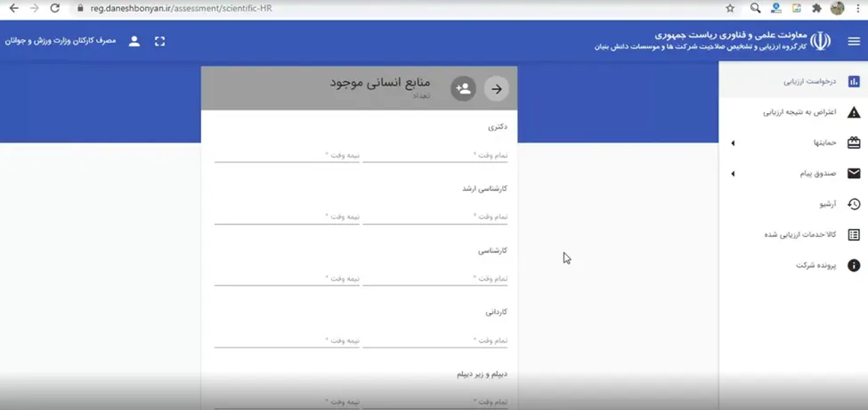
Task: Click the warning triangle icon in sidebar
Action: (854, 112)
